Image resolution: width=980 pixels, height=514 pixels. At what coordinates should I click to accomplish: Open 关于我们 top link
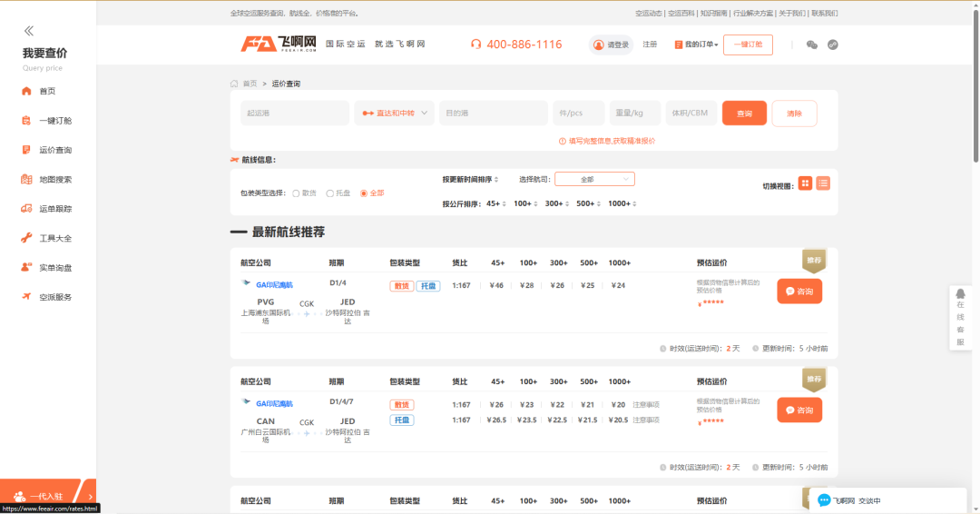[x=792, y=13]
